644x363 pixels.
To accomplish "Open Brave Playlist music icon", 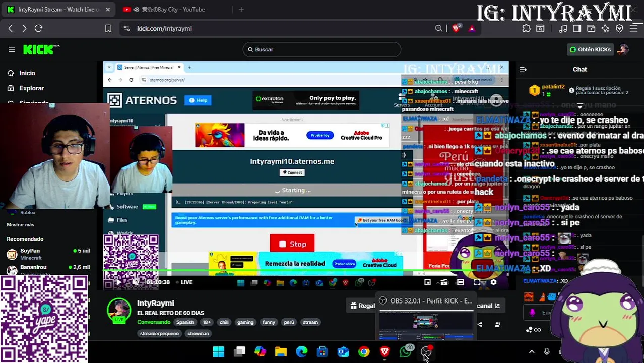I will coord(563,29).
